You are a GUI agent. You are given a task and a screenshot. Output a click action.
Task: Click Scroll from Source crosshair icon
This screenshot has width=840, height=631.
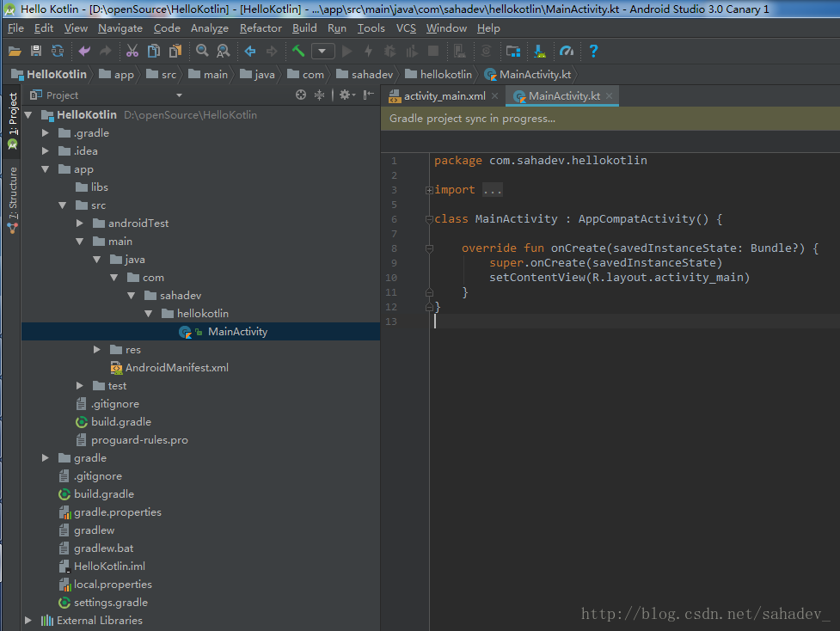point(301,95)
